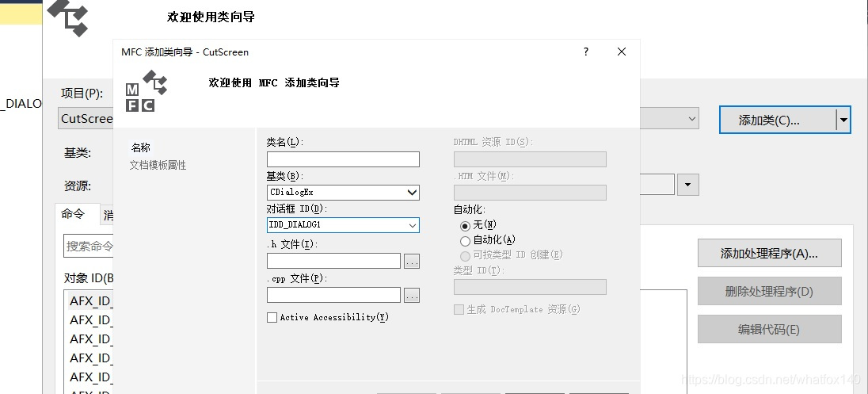The height and width of the screenshot is (394, 868).
Task: Expand the 项目 dropdown in Class Wizard
Action: tap(692, 119)
